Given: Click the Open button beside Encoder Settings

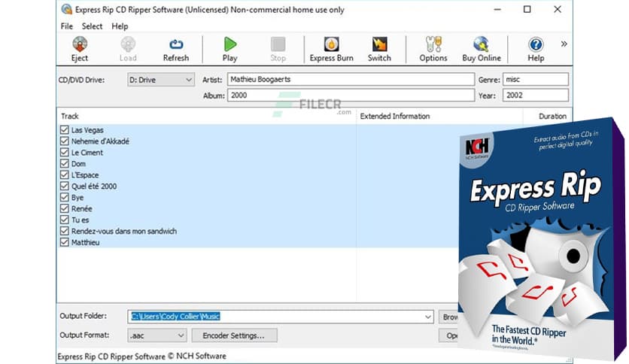Looking at the screenshot, I should pos(448,335).
